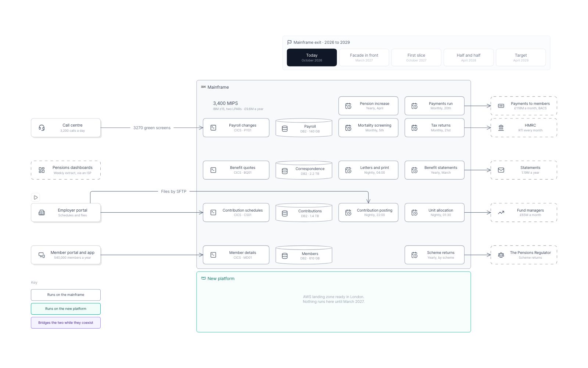Open the Contributions DB2 database
This screenshot has height=368, width=588.
point(304,213)
